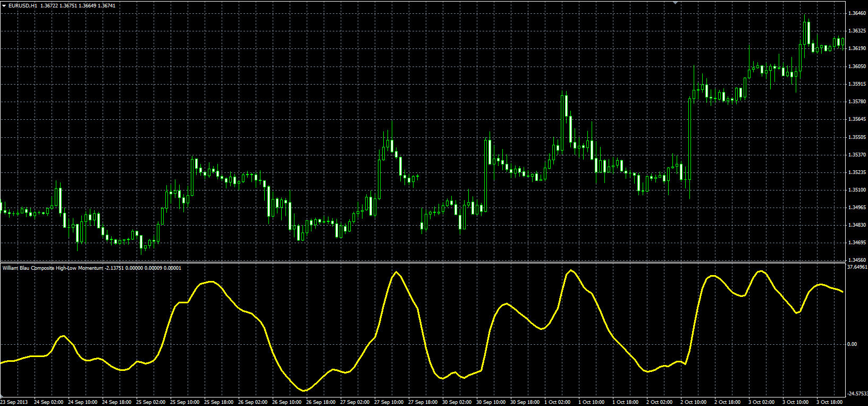Click the 26 Sep 02:00 time label
The width and height of the screenshot is (868, 406).
coord(252,402)
